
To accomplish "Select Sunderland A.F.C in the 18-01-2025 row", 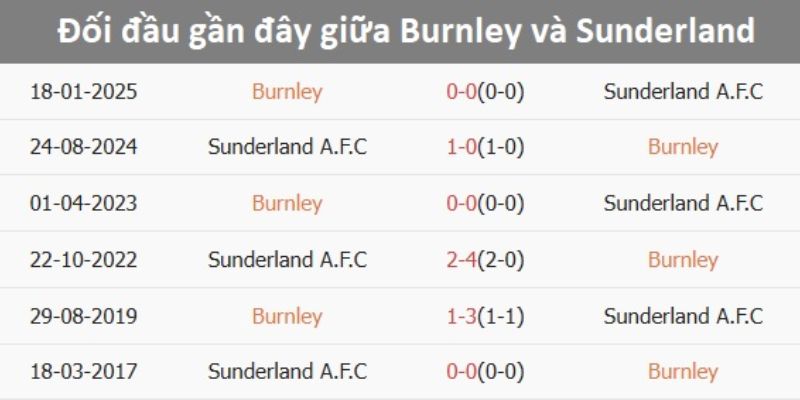I will (x=683, y=92).
